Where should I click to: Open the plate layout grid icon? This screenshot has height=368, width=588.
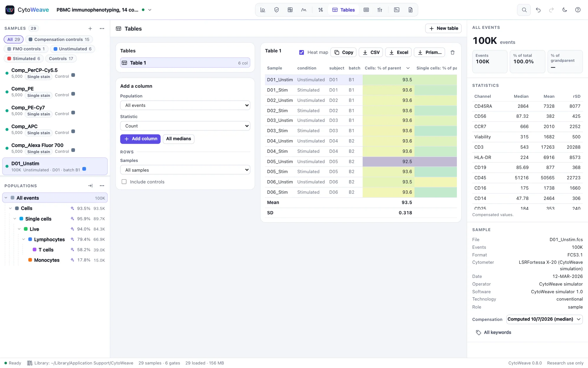366,10
